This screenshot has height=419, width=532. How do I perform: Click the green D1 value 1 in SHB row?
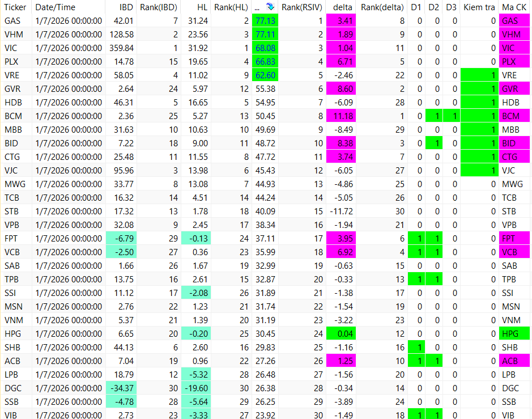point(416,347)
